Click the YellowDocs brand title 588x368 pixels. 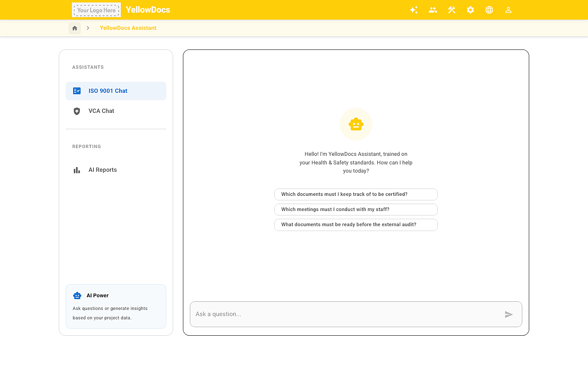coord(148,10)
